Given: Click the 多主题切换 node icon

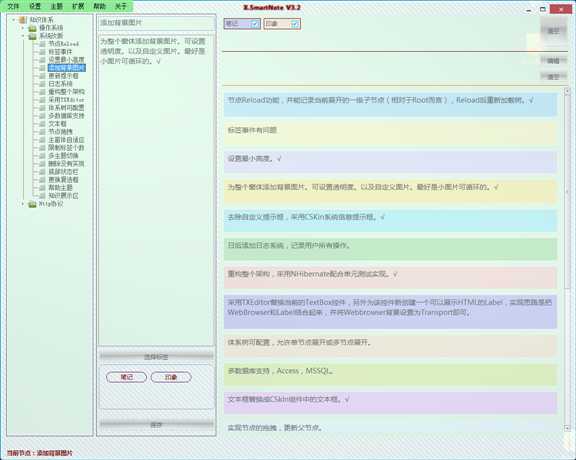Looking at the screenshot, I should 42,156.
